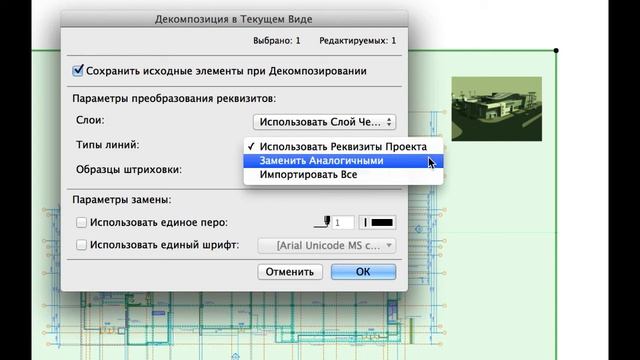Click the 'Редактируемых: 1' editable count text
This screenshot has width=640, height=360.
pyautogui.click(x=358, y=41)
